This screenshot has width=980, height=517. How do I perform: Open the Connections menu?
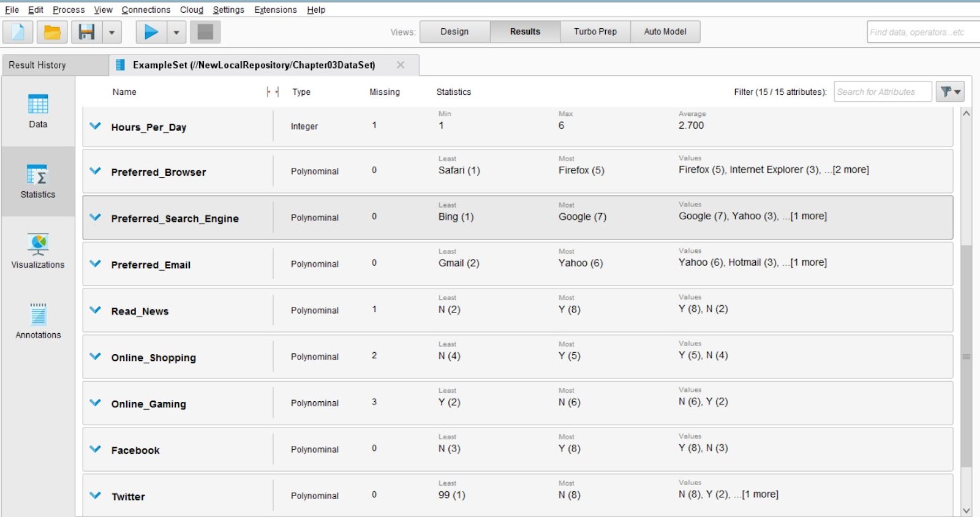click(146, 10)
